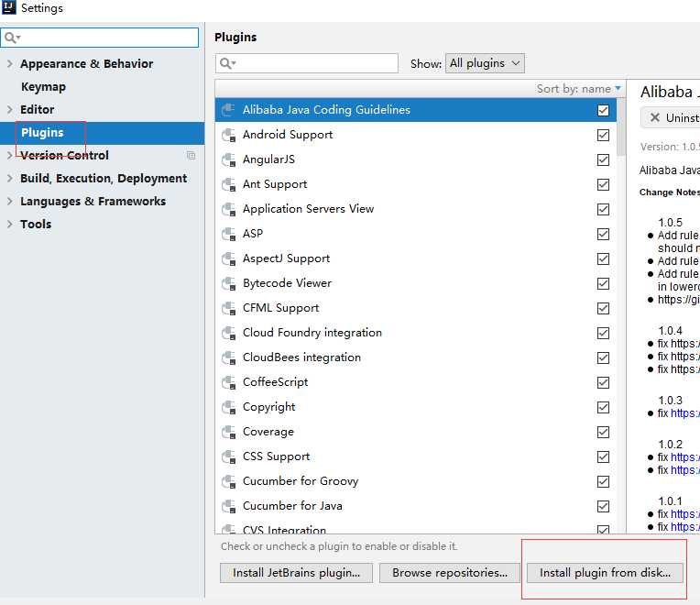The height and width of the screenshot is (605, 700).
Task: Click the Android Support plugin icon
Action: point(229,135)
